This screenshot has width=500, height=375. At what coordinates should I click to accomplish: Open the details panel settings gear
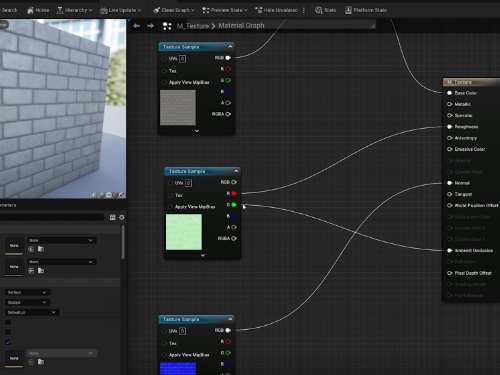point(122,218)
